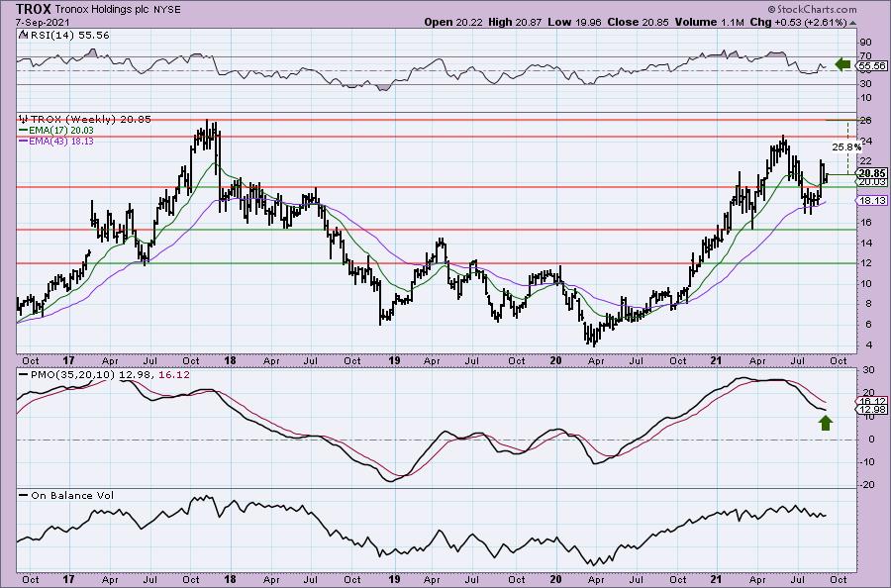Click the NYSE exchange label
Screen dimensions: 891x588
point(167,10)
